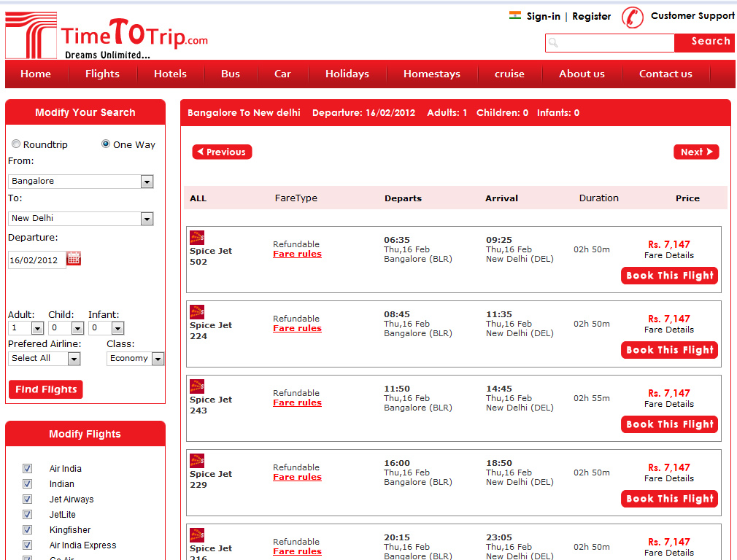Open the Car menu item
Viewport: 737px width, 560px height.
(282, 74)
